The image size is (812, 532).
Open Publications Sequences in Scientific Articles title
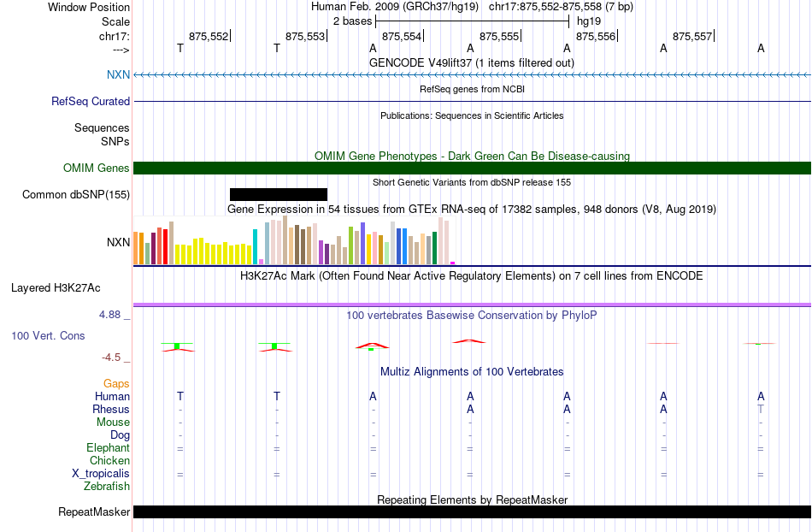472,115
